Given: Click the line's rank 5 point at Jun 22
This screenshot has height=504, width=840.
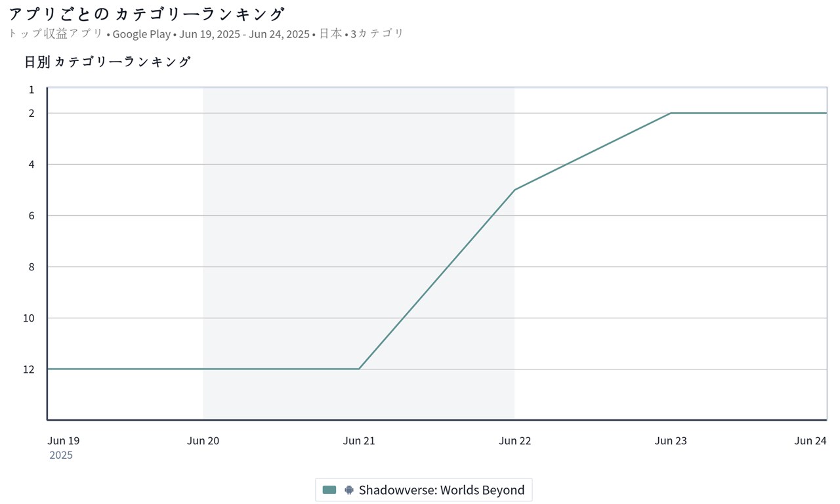Looking at the screenshot, I should point(514,190).
